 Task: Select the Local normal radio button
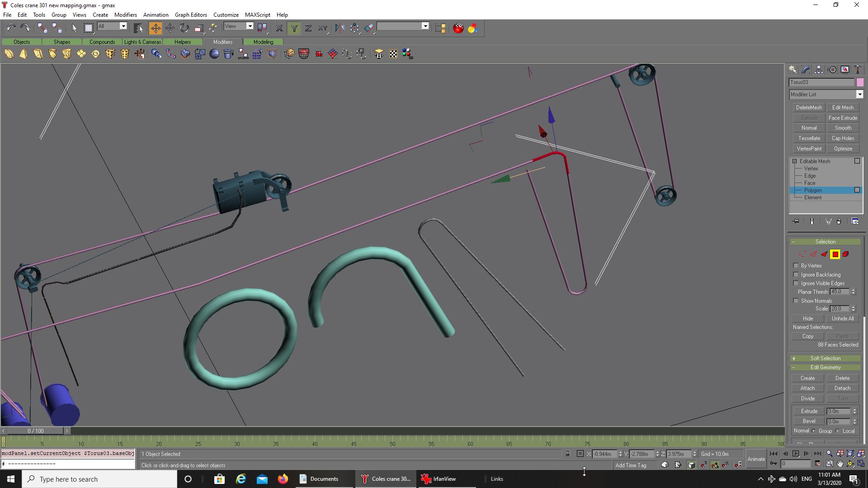tap(838, 431)
